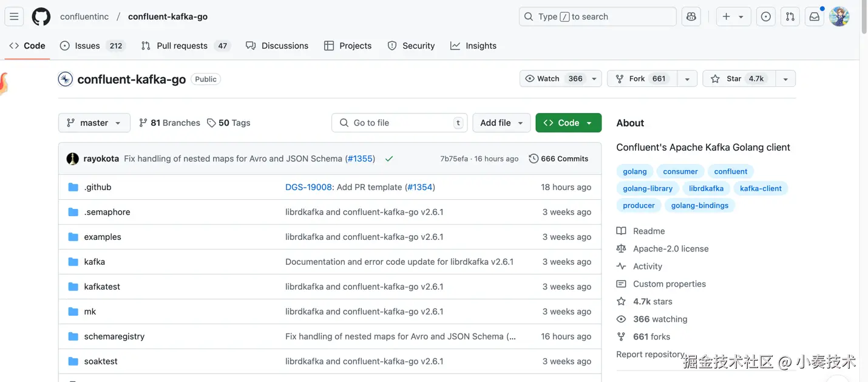Open the 666 Commits history link
Image resolution: width=868 pixels, height=382 pixels.
(558, 159)
